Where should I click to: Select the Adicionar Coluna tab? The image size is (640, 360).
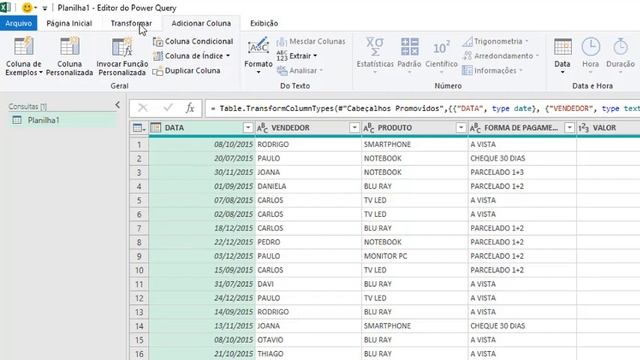pos(201,23)
